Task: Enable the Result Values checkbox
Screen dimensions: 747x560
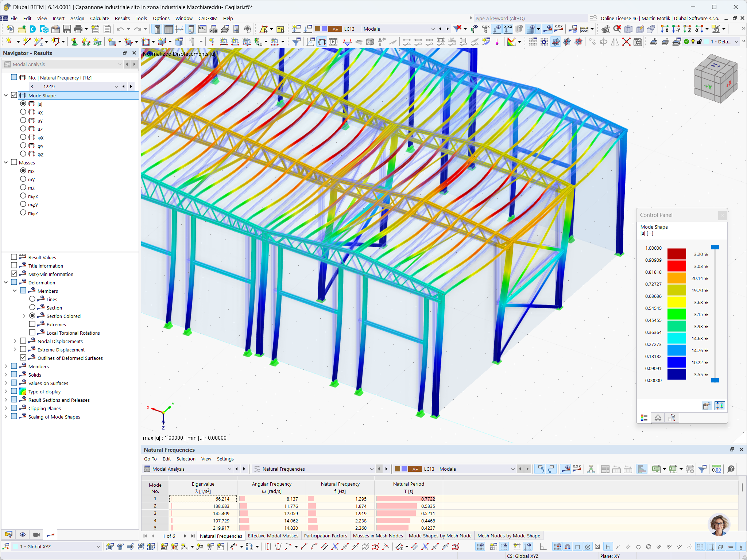Action: pos(14,257)
